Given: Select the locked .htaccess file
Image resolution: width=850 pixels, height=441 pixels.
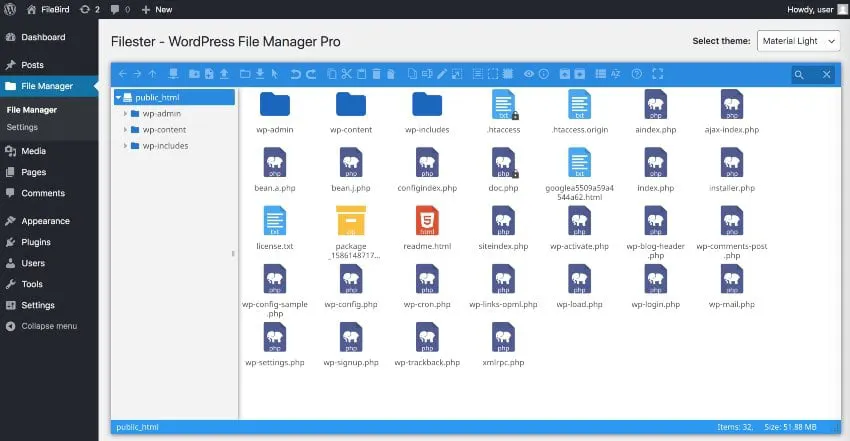Looking at the screenshot, I should point(504,112).
